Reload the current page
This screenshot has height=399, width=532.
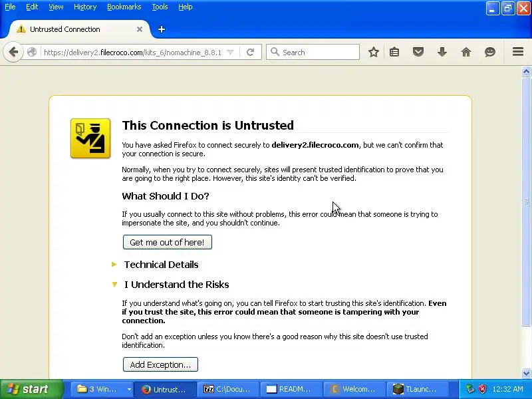tap(251, 53)
